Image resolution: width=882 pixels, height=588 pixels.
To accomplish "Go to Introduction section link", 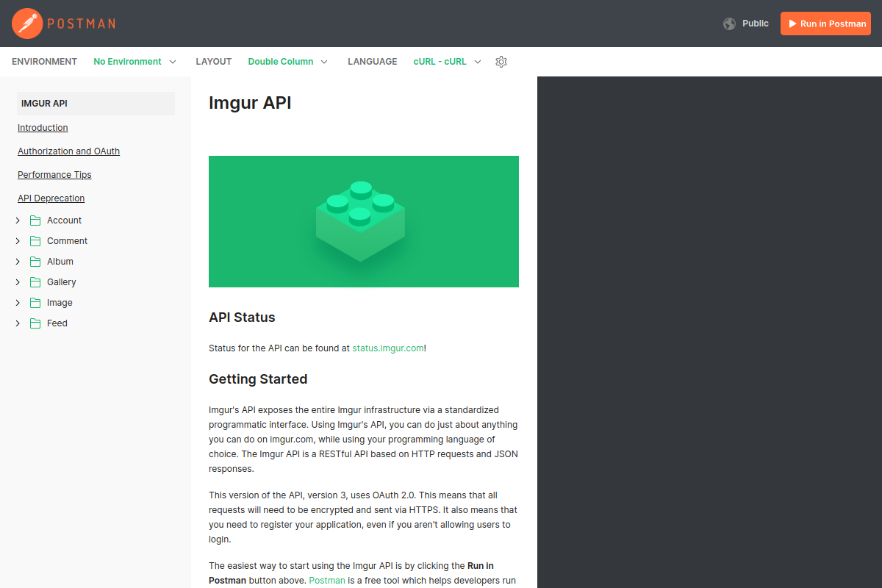I will tap(43, 128).
